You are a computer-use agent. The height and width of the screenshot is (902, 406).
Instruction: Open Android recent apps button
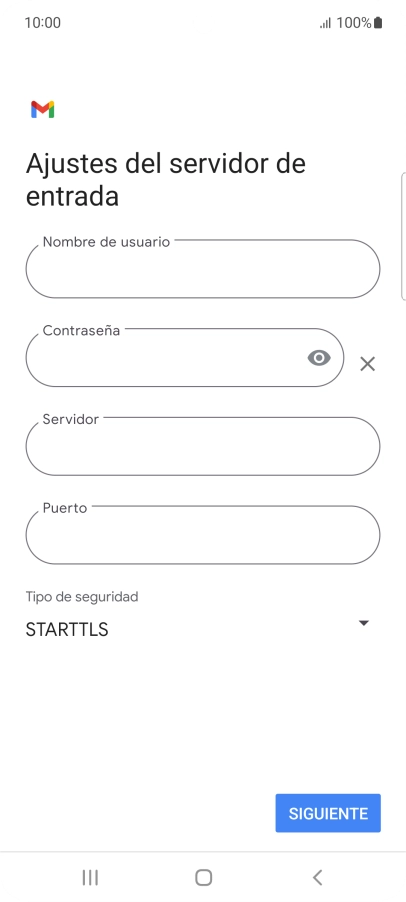click(x=90, y=877)
